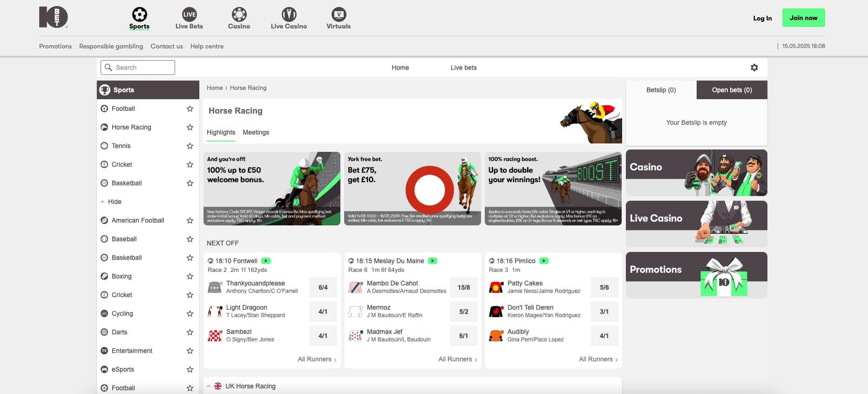Open the Live Casino dealer icon
The image size is (868, 394).
[289, 14]
